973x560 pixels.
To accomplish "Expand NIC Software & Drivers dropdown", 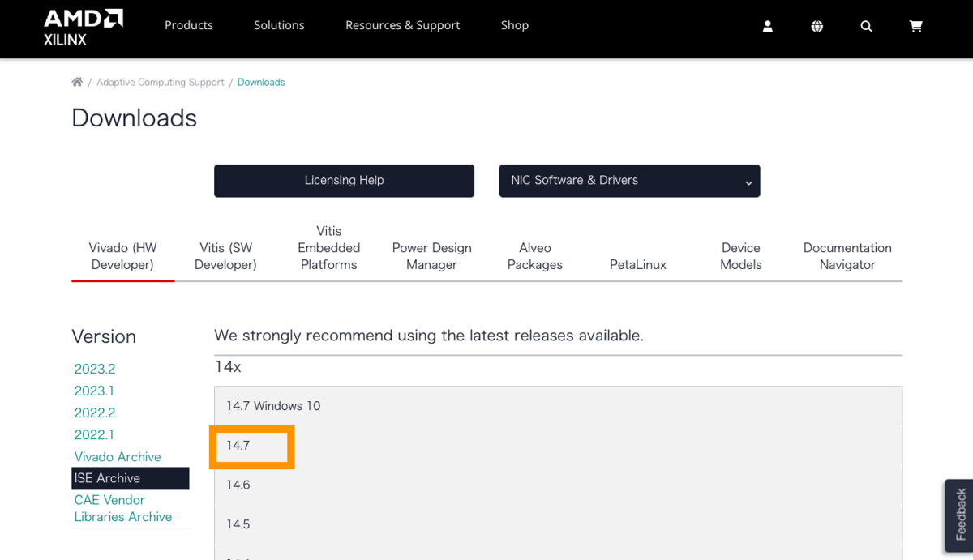I will tap(629, 181).
